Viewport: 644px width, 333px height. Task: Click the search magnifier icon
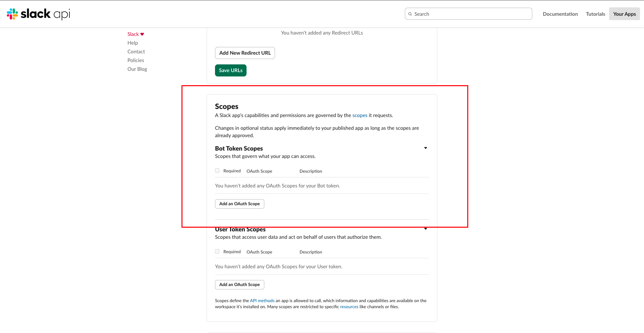pos(410,14)
